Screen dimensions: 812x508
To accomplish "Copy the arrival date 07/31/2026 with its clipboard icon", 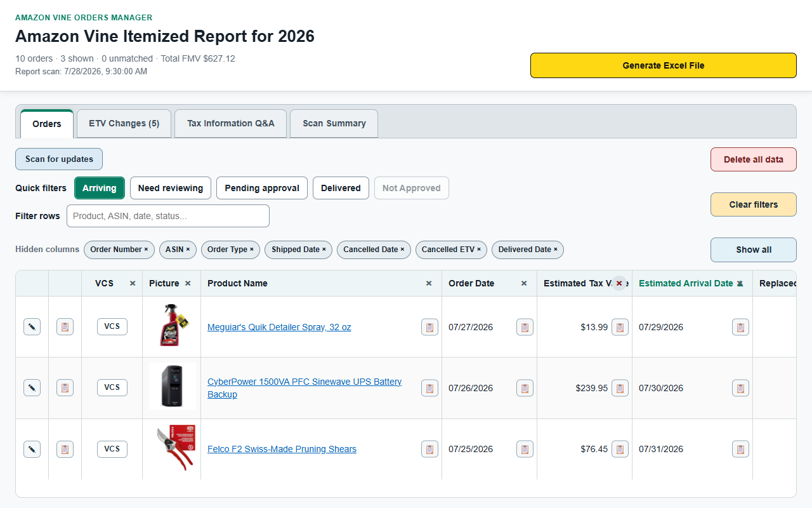I will 740,449.
